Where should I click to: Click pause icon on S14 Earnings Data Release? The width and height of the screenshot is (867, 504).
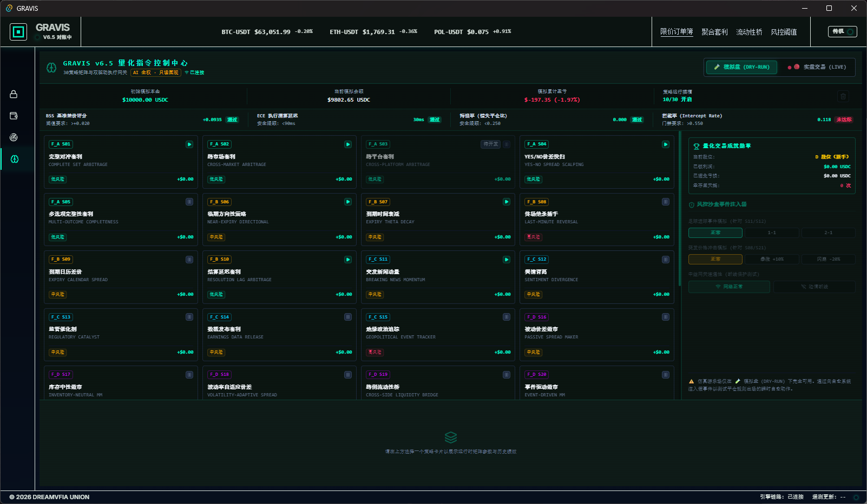coord(348,317)
